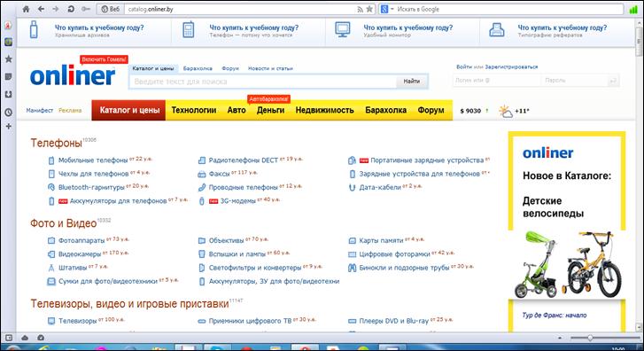This screenshot has height=351, width=644.
Task: Click the forward navigation arrow
Action: [56, 9]
